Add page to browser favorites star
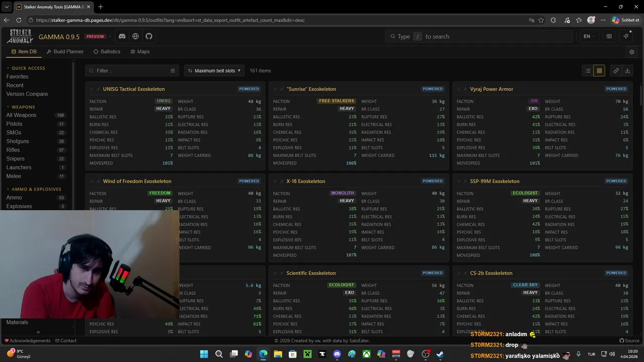This screenshot has width=644, height=362. [541, 20]
